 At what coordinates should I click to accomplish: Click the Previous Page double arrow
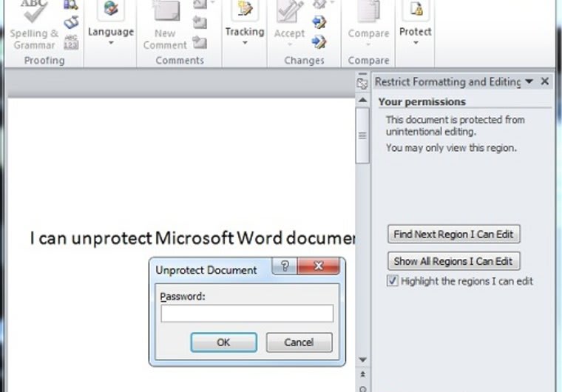point(363,374)
